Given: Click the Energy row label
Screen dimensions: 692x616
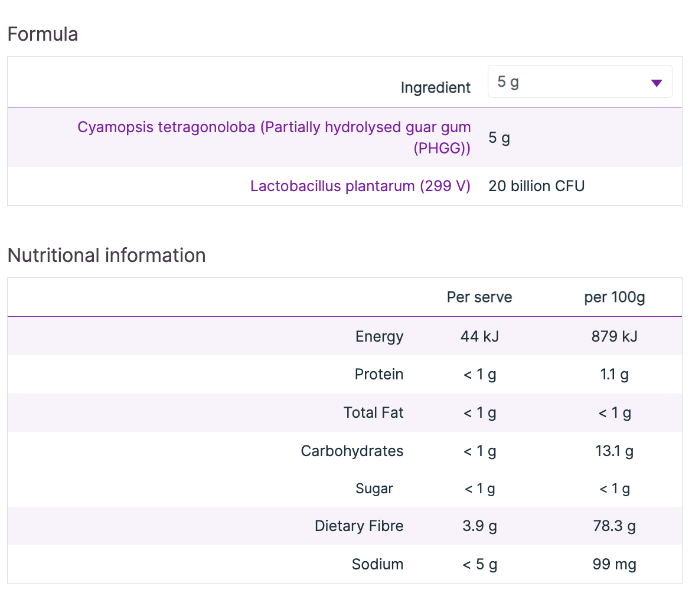Looking at the screenshot, I should tap(379, 336).
